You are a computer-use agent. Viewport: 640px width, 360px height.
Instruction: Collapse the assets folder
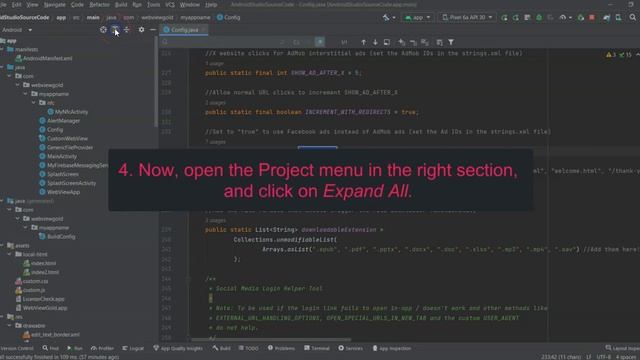(x=2, y=245)
